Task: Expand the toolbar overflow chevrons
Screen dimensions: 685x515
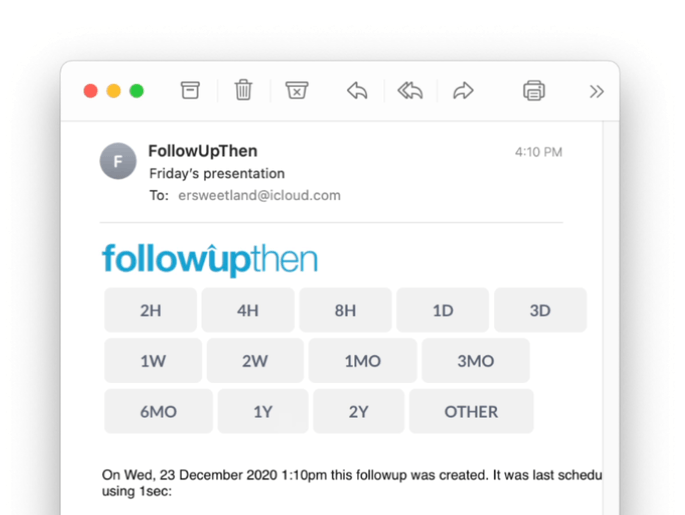Action: 596,92
